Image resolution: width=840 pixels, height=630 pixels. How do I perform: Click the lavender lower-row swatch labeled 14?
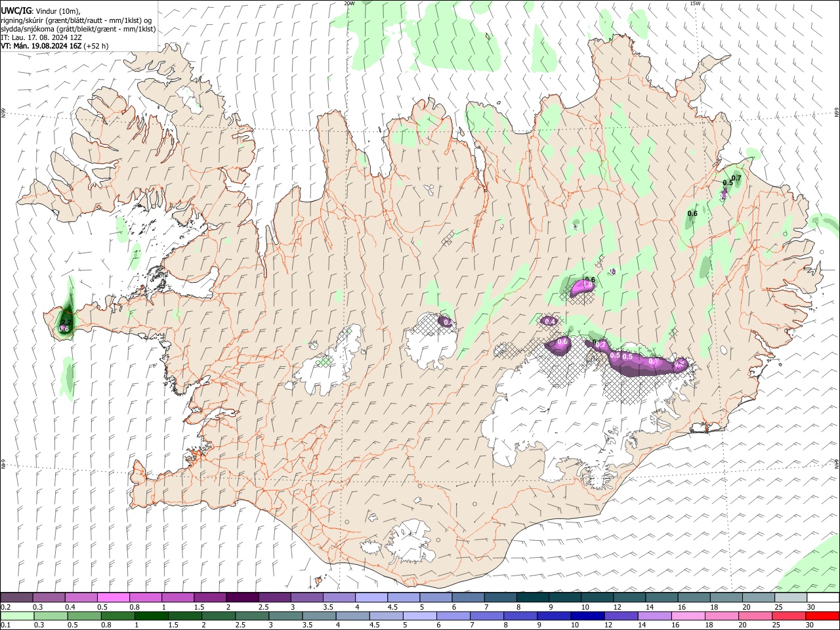point(654,616)
